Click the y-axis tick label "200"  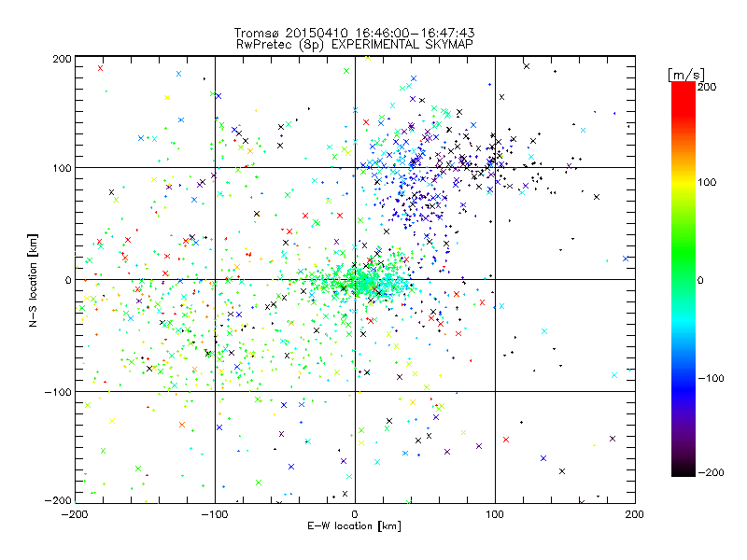point(62,59)
